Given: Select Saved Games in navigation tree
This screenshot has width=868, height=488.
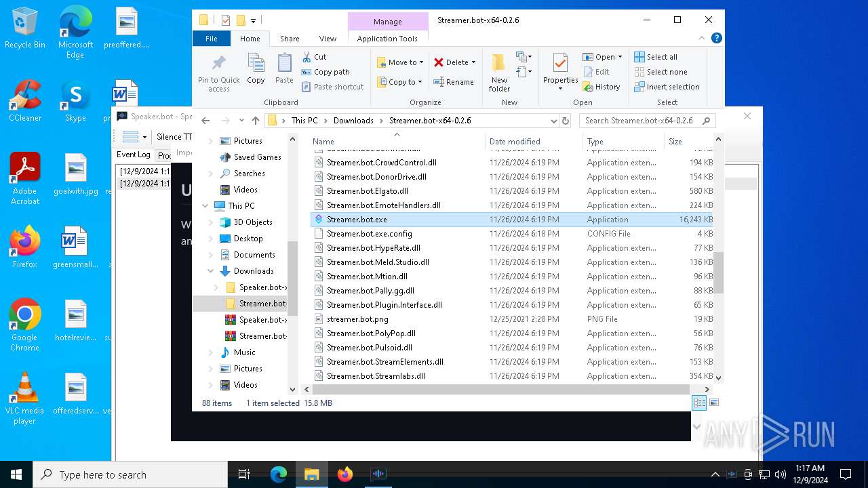Looking at the screenshot, I should pyautogui.click(x=257, y=157).
